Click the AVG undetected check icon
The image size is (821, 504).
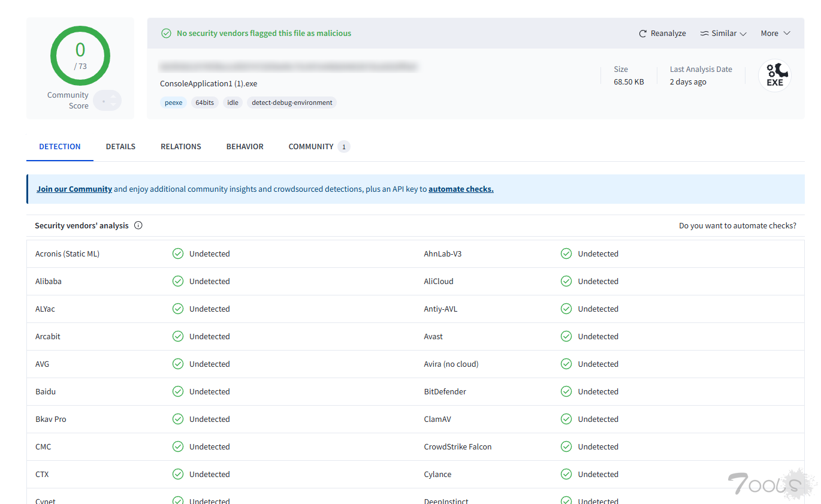pos(178,364)
